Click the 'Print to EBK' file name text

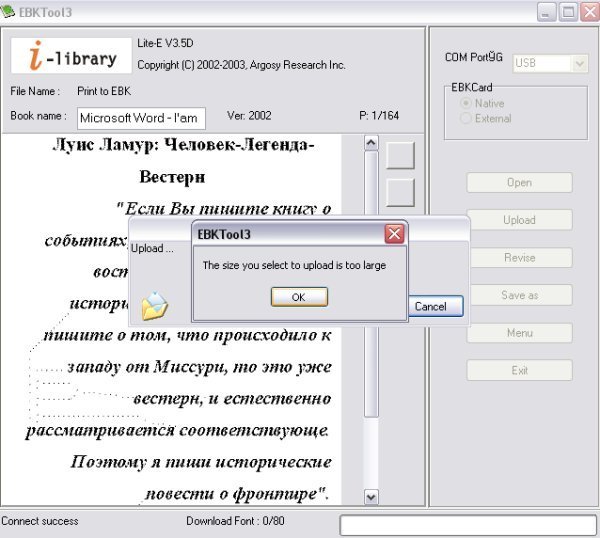click(x=104, y=91)
